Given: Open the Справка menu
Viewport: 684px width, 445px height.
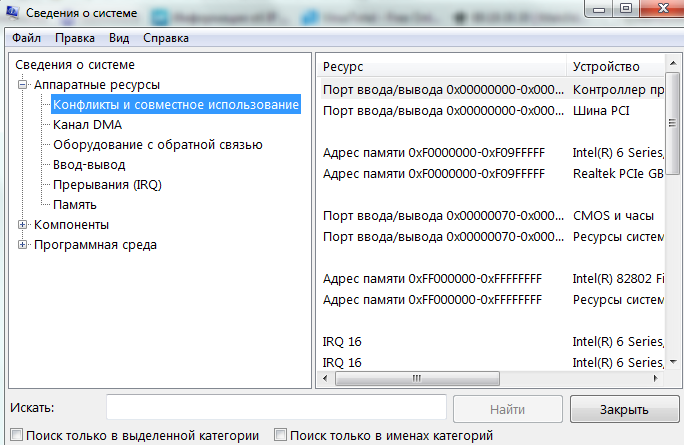Looking at the screenshot, I should point(166,38).
